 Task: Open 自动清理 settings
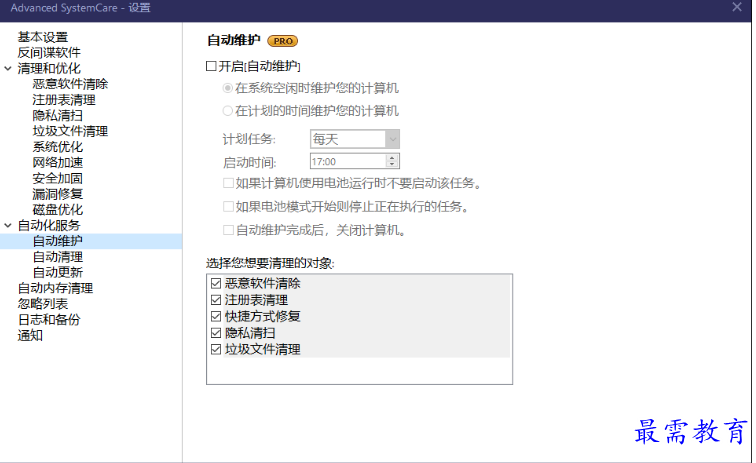coord(58,257)
